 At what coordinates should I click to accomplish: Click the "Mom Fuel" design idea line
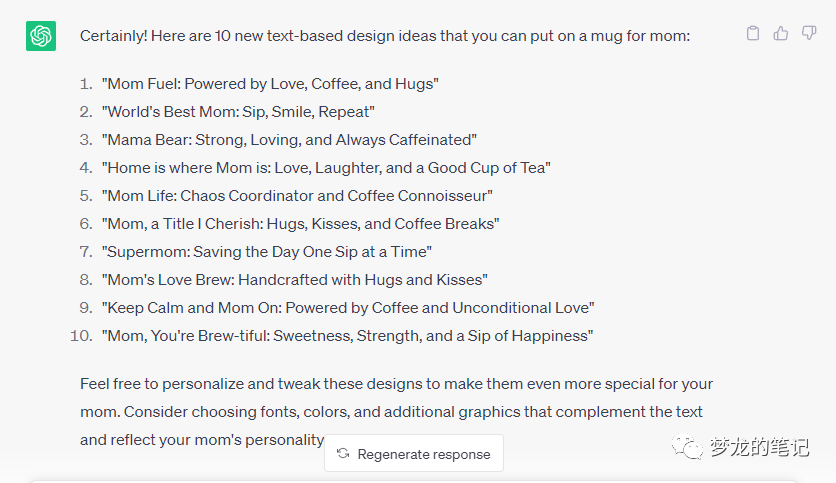(x=270, y=84)
